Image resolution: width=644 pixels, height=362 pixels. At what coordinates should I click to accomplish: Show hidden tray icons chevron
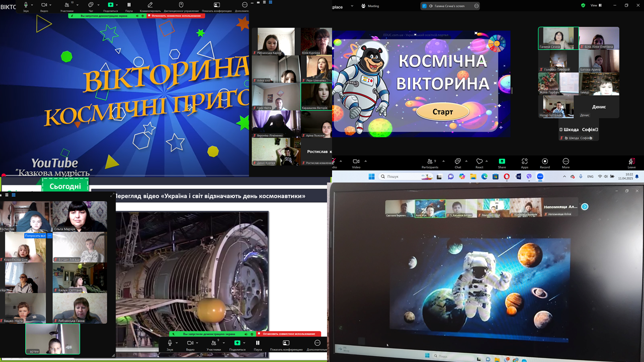tap(565, 176)
